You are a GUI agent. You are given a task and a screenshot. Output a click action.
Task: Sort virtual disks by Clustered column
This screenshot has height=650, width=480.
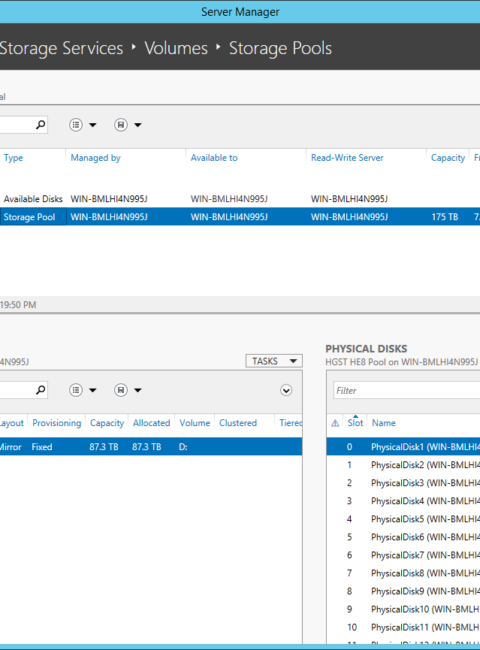click(x=238, y=423)
